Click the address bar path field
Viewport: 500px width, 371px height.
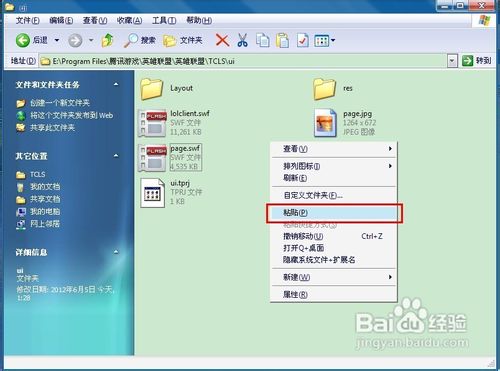click(x=243, y=61)
